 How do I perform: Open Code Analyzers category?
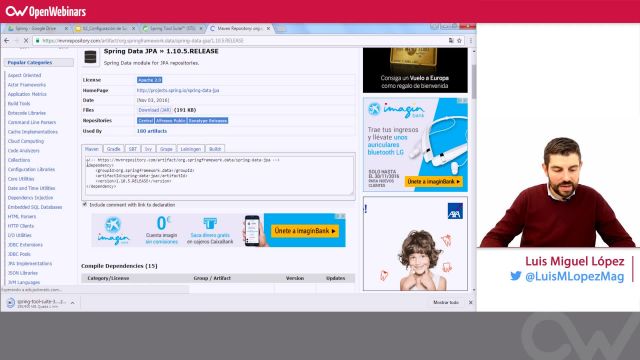point(24,151)
